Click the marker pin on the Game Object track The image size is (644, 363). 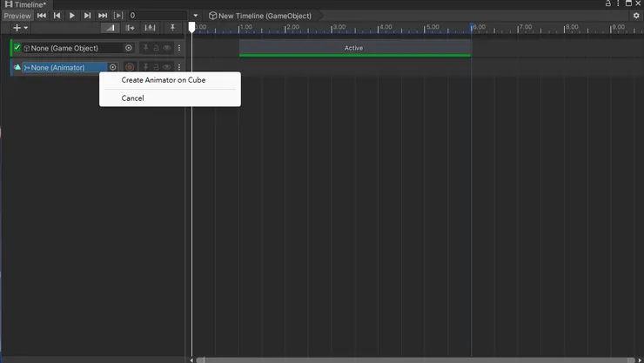pos(145,48)
